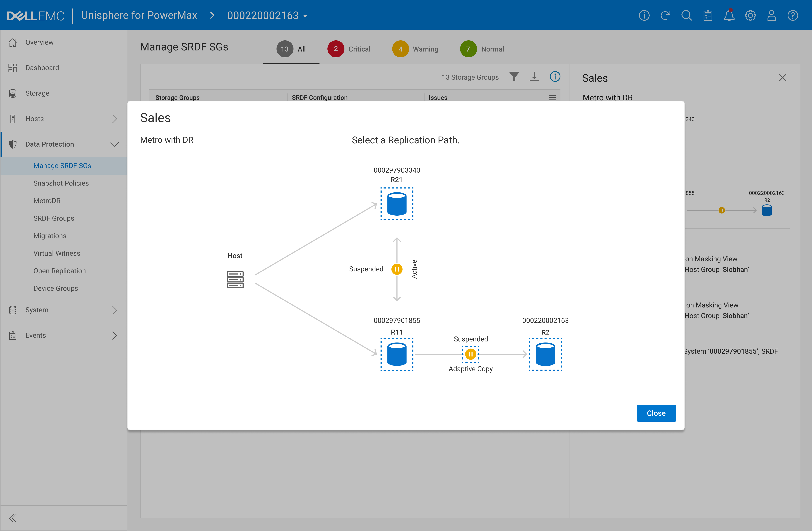Viewport: 812px width, 531px height.
Task: Click the notifications bell icon
Action: click(x=729, y=16)
